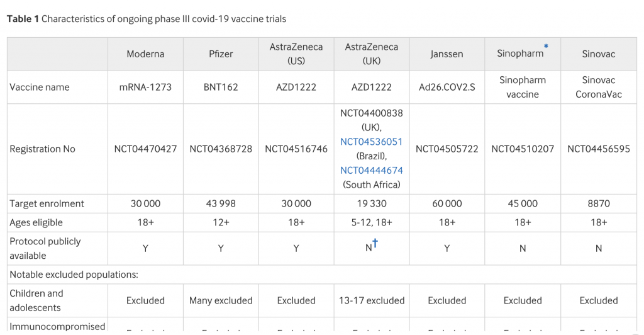Select Janssen's Y protocol availability cell

(447, 248)
